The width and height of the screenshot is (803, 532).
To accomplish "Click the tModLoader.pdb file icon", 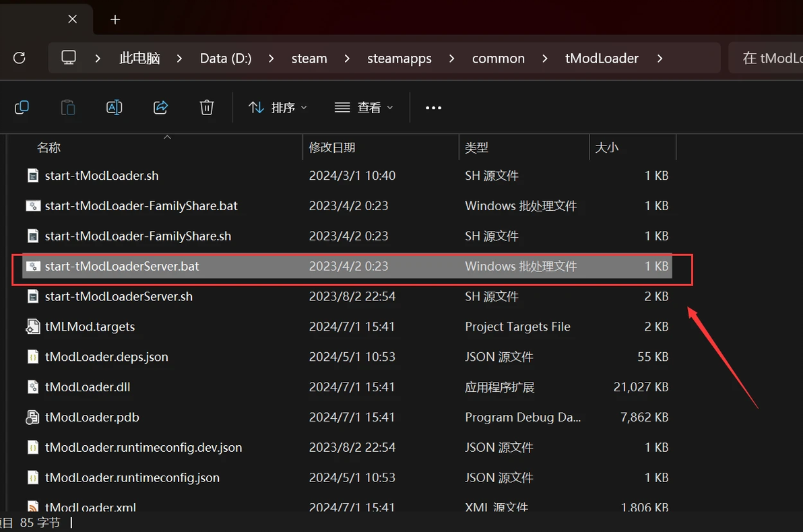I will click(x=33, y=418).
